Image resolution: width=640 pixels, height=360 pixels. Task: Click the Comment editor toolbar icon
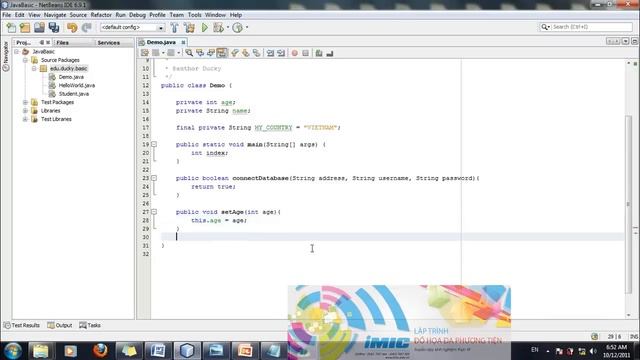pyautogui.click(x=319, y=53)
